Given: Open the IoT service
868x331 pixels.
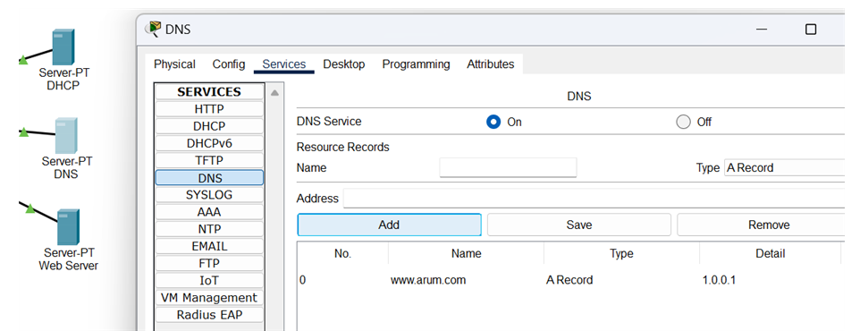Looking at the screenshot, I should 209,281.
